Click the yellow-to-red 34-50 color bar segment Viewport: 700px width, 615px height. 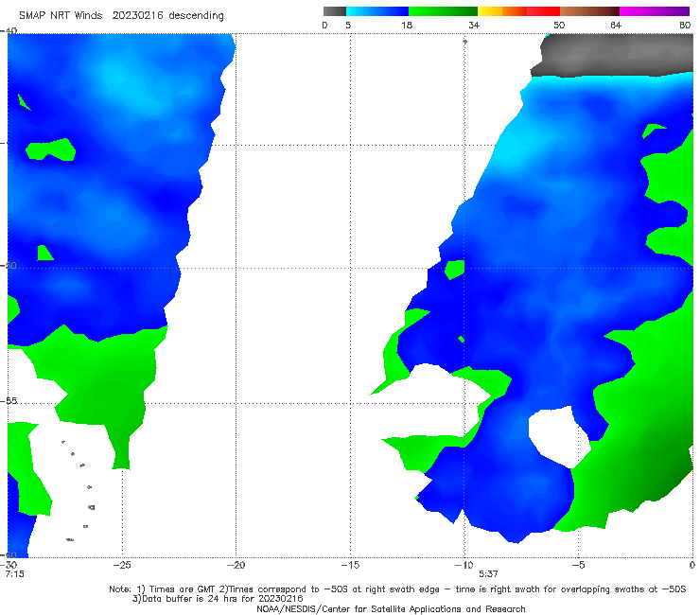click(518, 11)
